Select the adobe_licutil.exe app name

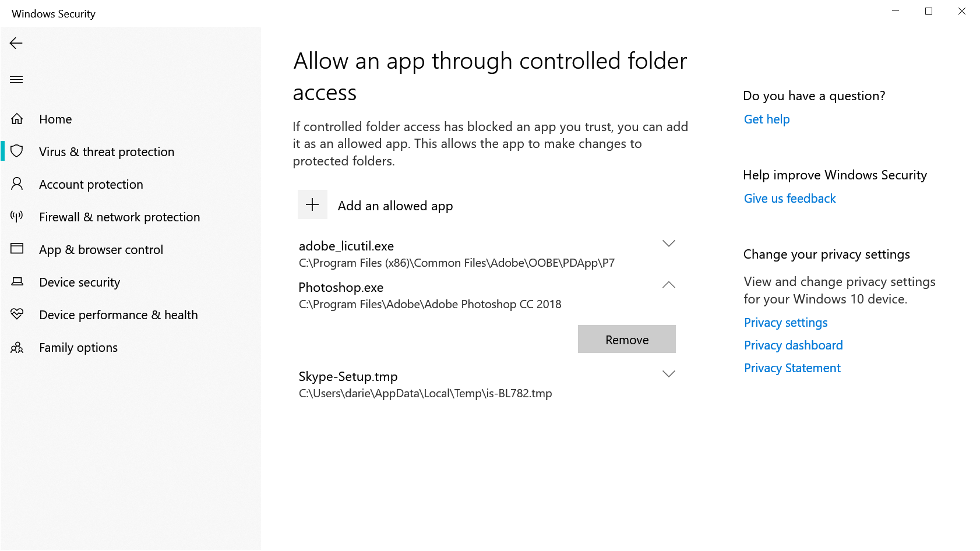click(346, 246)
